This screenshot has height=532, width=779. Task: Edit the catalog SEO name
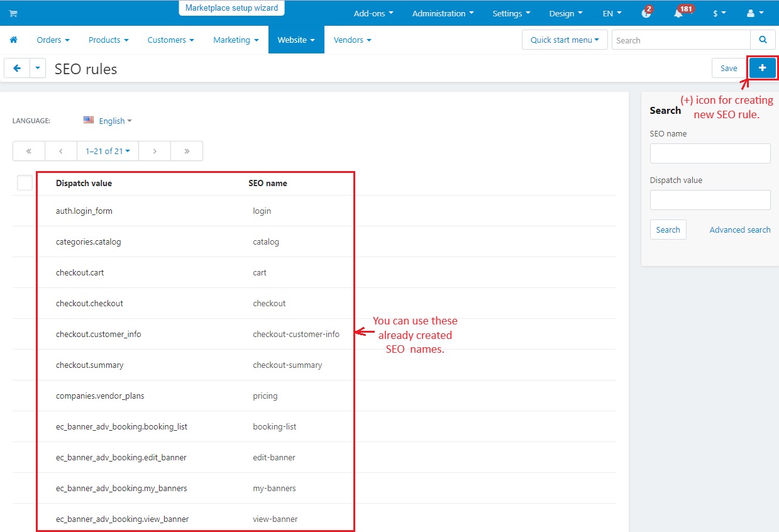tap(266, 241)
